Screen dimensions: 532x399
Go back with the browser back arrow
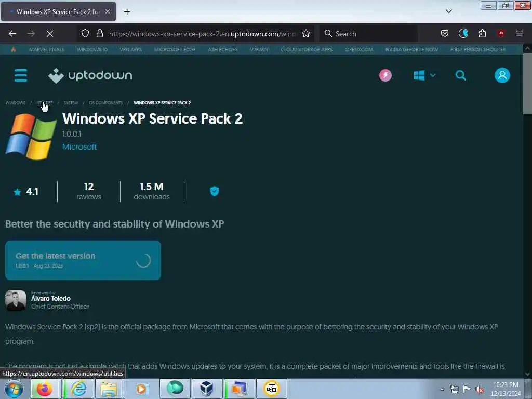[x=12, y=34]
